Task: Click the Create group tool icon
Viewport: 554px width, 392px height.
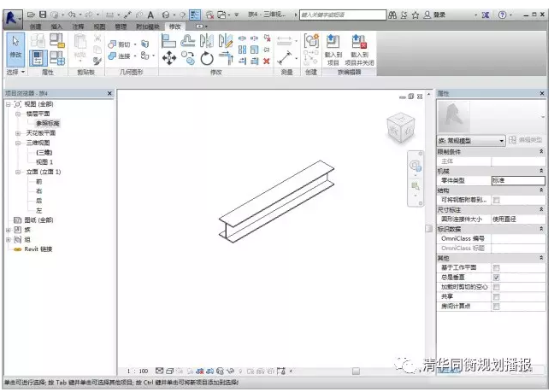Action: (x=311, y=41)
